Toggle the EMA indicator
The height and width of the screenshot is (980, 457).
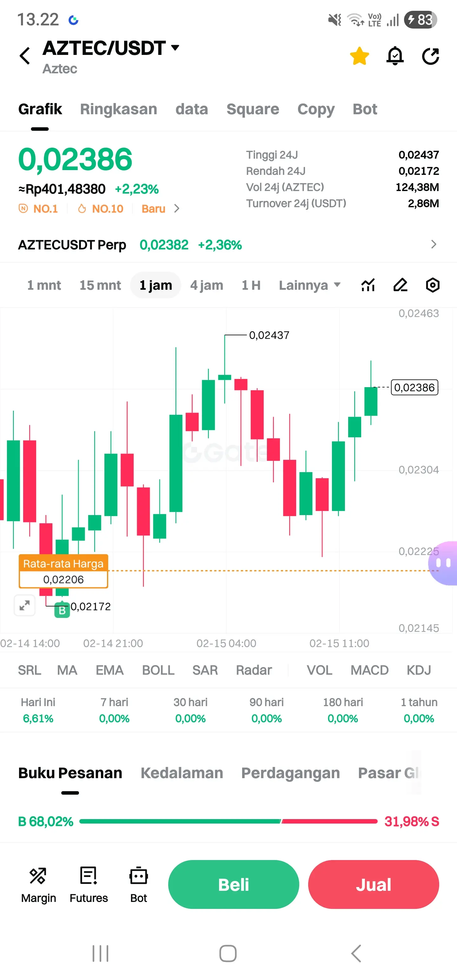click(109, 670)
